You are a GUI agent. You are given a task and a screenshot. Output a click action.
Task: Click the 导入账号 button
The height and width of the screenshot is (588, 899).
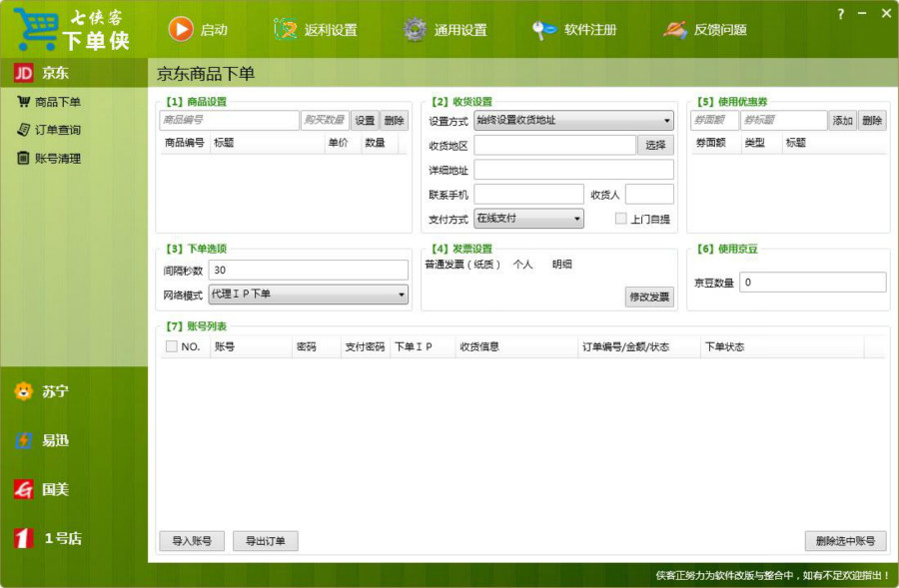tap(190, 540)
